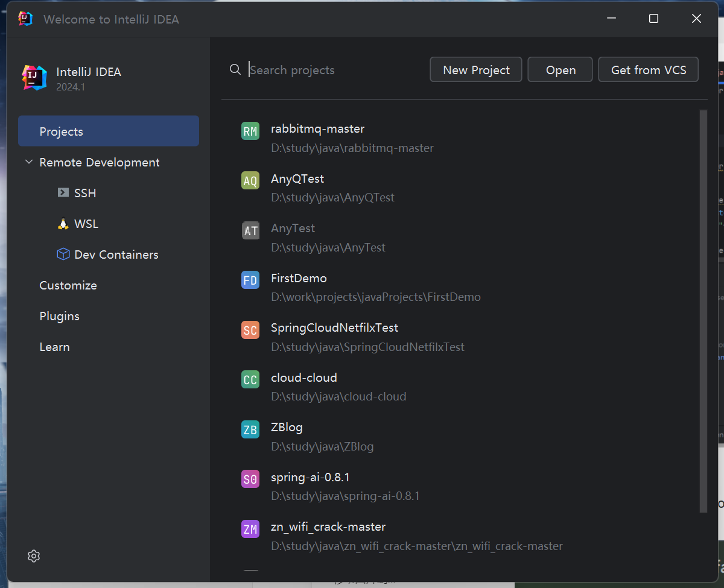The width and height of the screenshot is (724, 588).
Task: Click the Dev Containers cube icon
Action: pyautogui.click(x=63, y=254)
